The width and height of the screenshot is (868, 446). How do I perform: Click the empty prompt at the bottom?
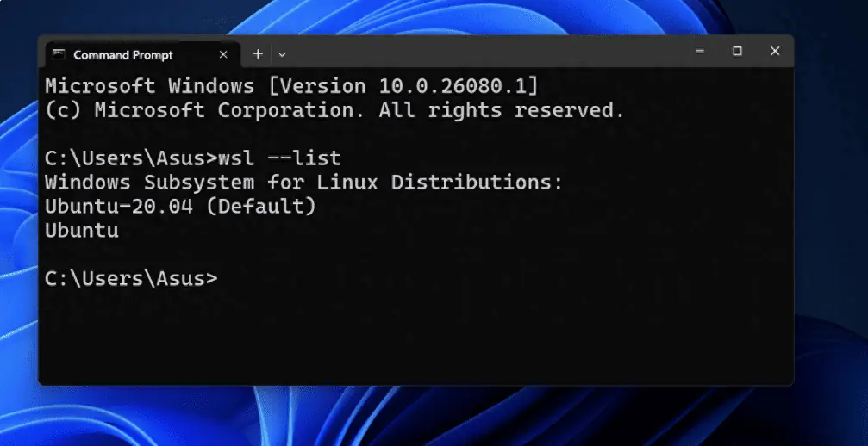(x=131, y=278)
